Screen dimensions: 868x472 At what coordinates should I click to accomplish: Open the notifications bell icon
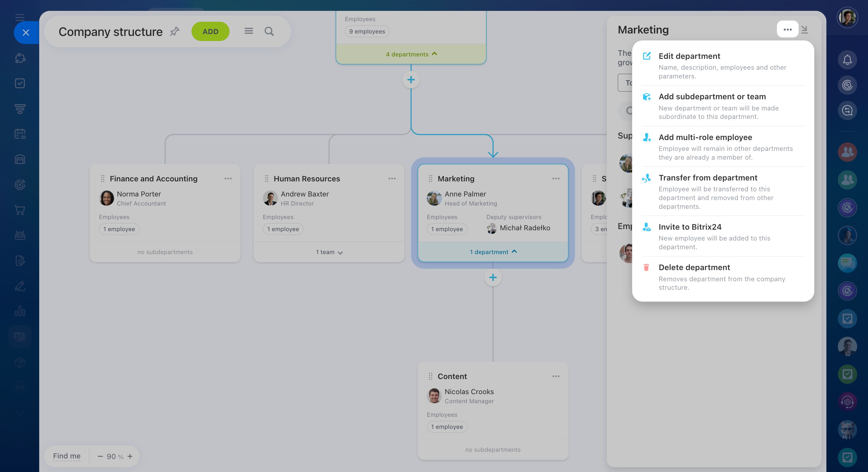click(847, 60)
